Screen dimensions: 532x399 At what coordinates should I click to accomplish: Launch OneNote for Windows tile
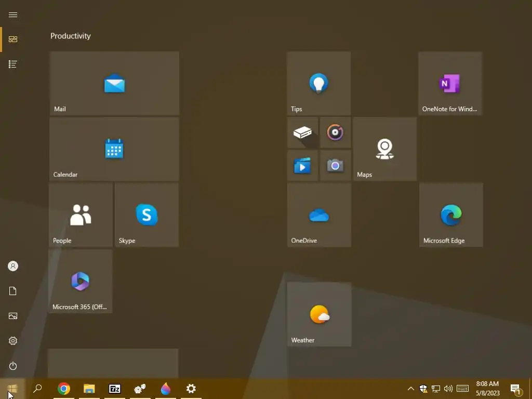coord(450,83)
